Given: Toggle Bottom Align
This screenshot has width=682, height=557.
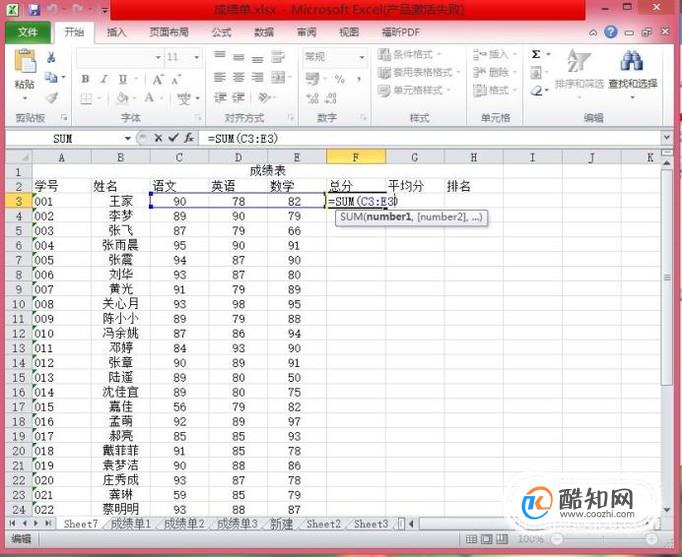Looking at the screenshot, I should [x=257, y=58].
